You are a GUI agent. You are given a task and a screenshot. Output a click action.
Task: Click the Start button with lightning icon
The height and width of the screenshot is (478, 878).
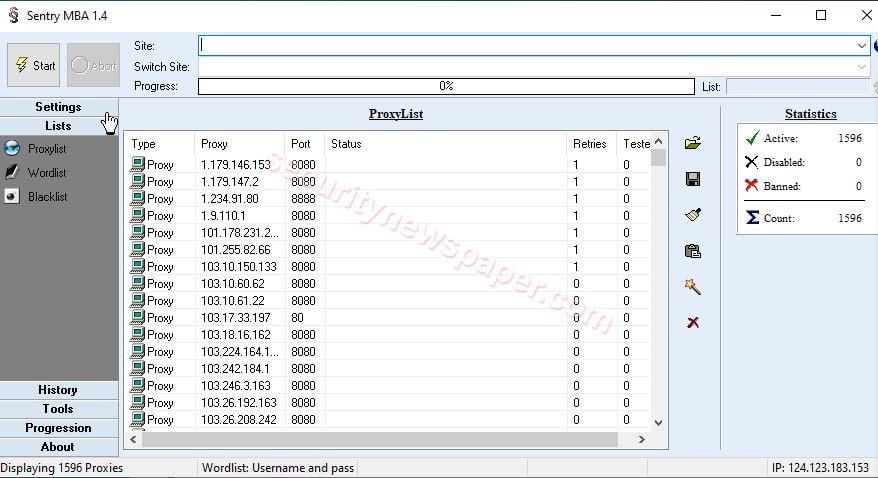coord(34,65)
